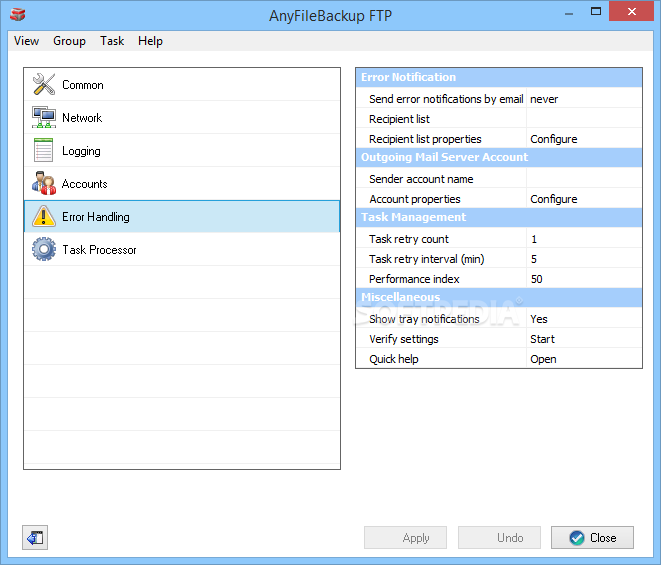Select the 'Recipient list' row label

pos(399,119)
